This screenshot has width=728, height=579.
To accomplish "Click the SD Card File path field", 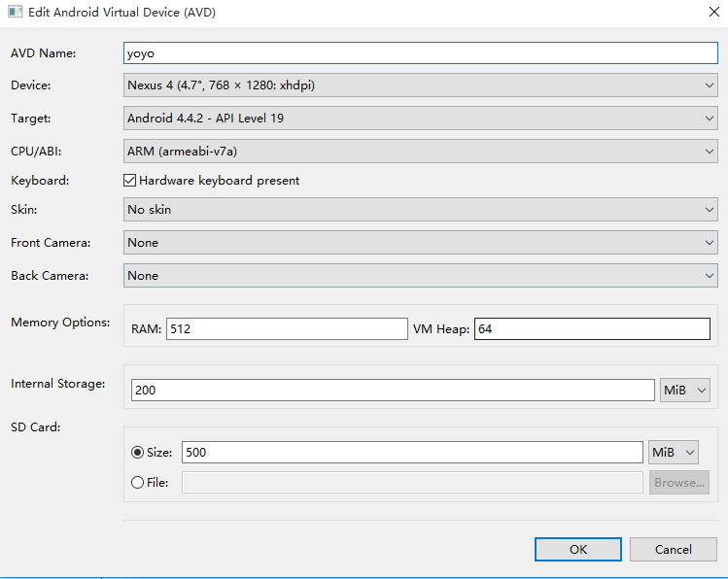I will tap(412, 483).
